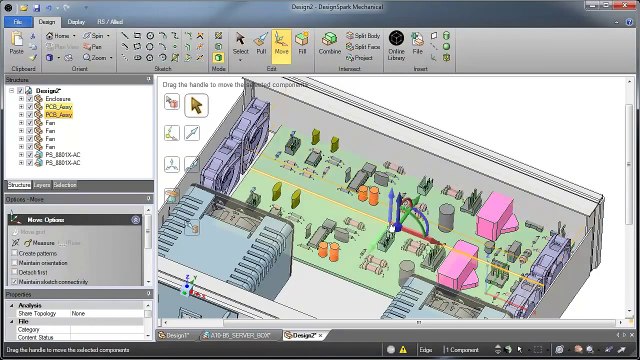The height and width of the screenshot is (360, 640).
Task: Insert a File component
Action: [417, 44]
